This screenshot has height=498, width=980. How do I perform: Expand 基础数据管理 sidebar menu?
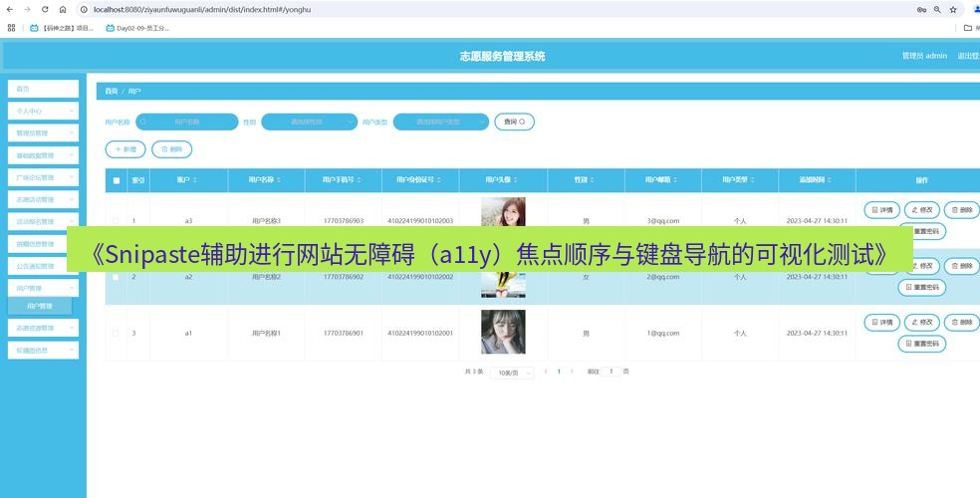tap(43, 155)
